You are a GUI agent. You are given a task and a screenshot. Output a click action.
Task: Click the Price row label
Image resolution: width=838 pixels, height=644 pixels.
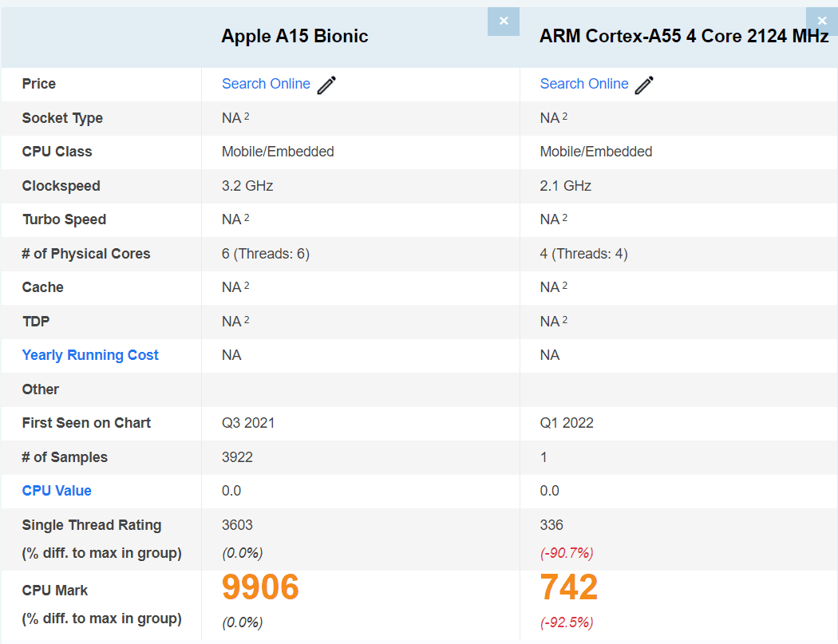[39, 84]
